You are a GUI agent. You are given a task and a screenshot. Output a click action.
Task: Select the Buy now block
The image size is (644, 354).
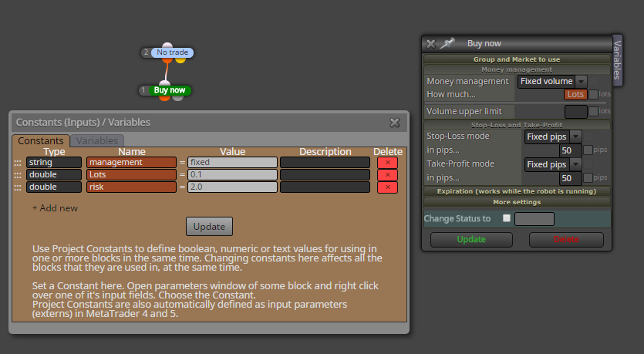click(169, 90)
